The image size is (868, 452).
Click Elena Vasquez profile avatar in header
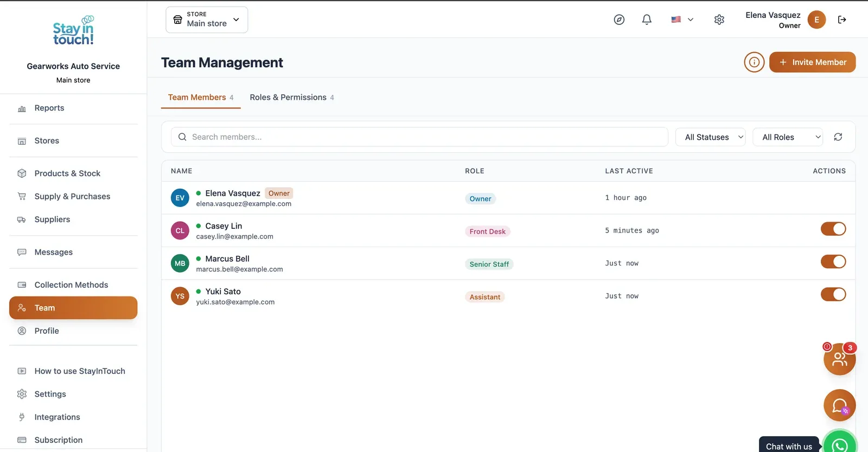click(816, 20)
